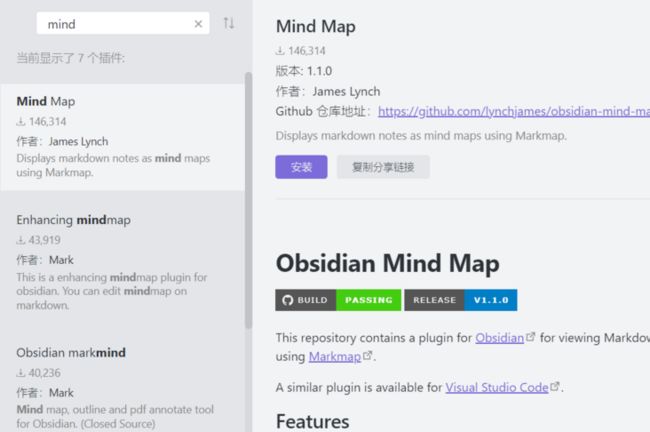Click the plugin list scrollbar
This screenshot has height=432, width=650.
pos(249,201)
